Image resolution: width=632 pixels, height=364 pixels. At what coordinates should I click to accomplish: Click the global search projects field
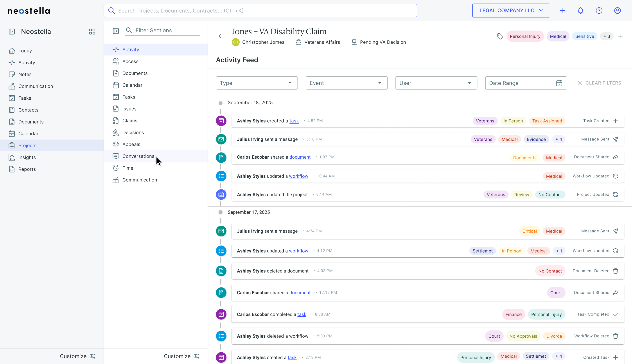[x=260, y=11]
